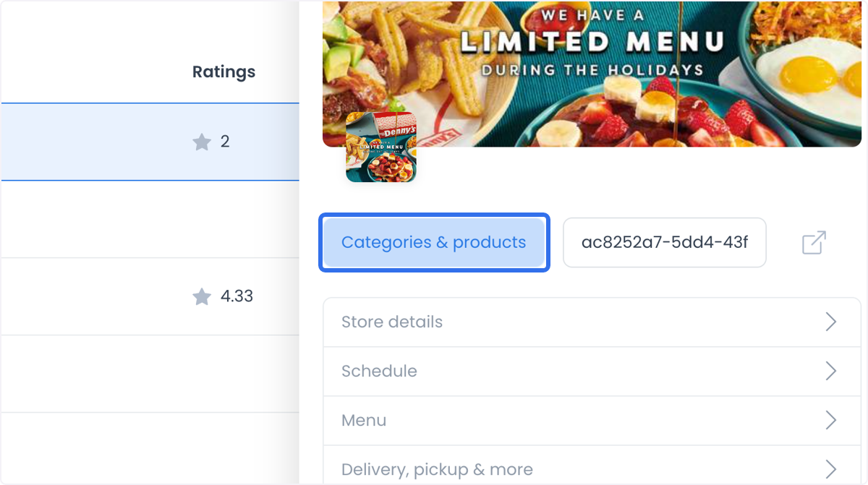This screenshot has height=485, width=868.
Task: Expand the Schedule section
Action: click(592, 372)
